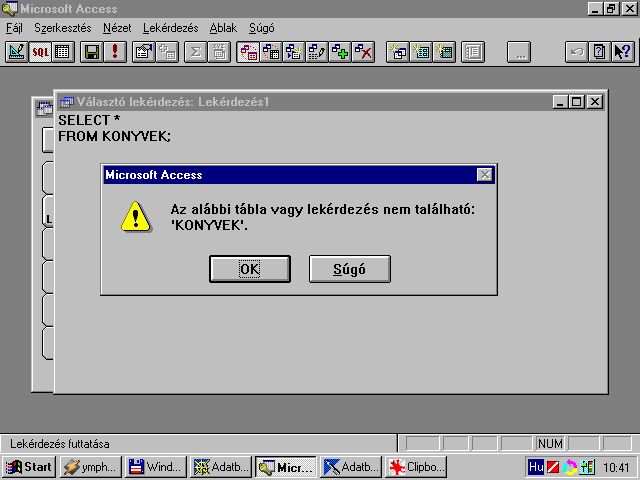The height and width of the screenshot is (480, 640).
Task: Maximize the Lekérdezés1 query window
Action: point(577,102)
